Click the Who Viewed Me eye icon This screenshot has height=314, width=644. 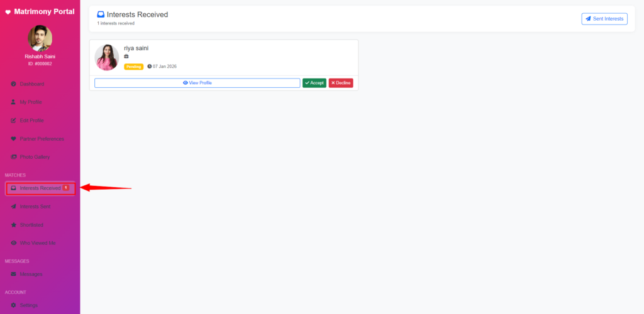13,243
